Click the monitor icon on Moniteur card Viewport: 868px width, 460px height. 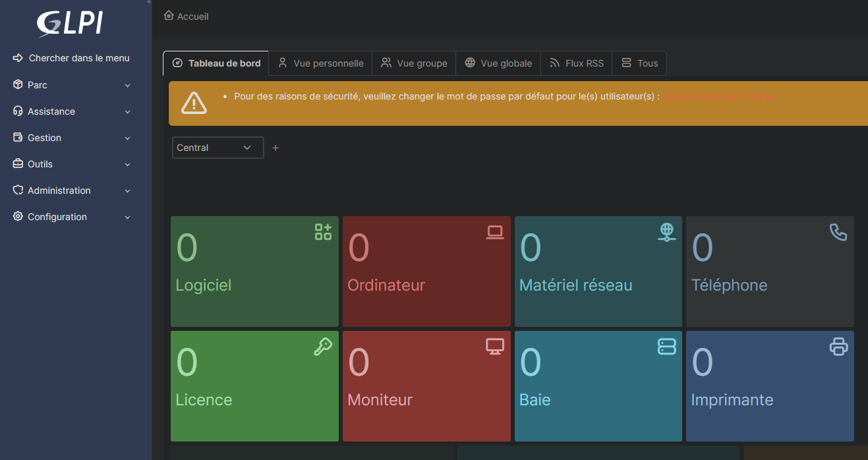pyautogui.click(x=495, y=347)
